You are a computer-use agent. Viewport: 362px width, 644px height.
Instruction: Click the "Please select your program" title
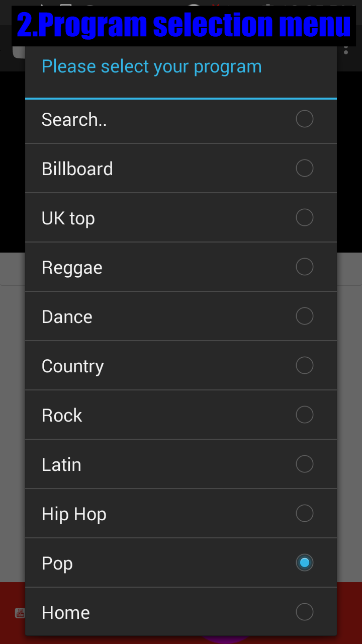151,66
